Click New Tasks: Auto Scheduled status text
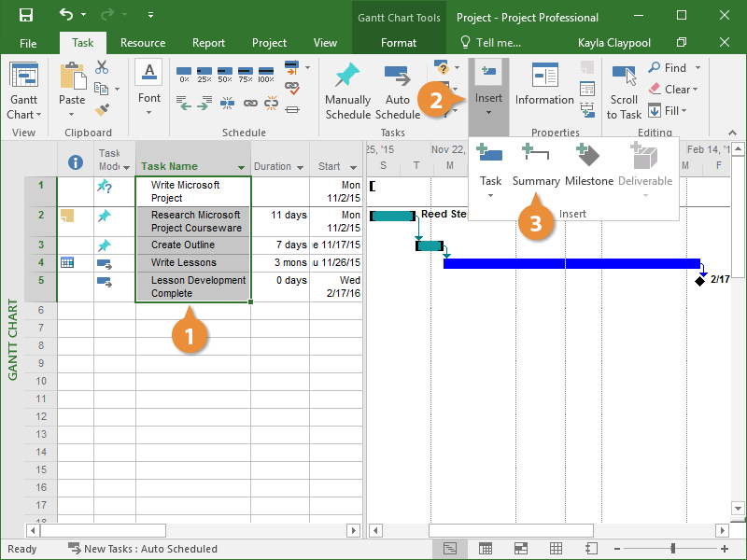The image size is (747, 560). 149,549
